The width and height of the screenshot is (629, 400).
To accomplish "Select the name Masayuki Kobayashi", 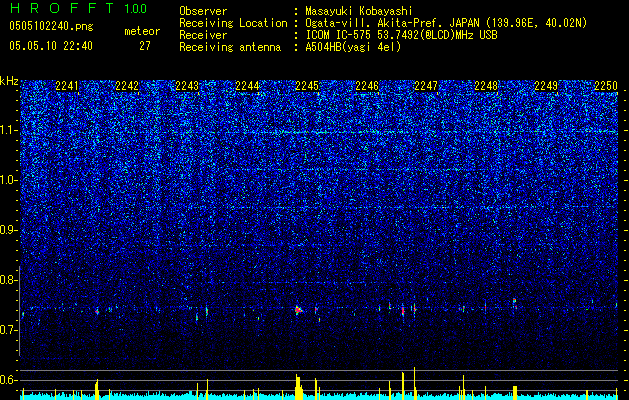I will [359, 11].
